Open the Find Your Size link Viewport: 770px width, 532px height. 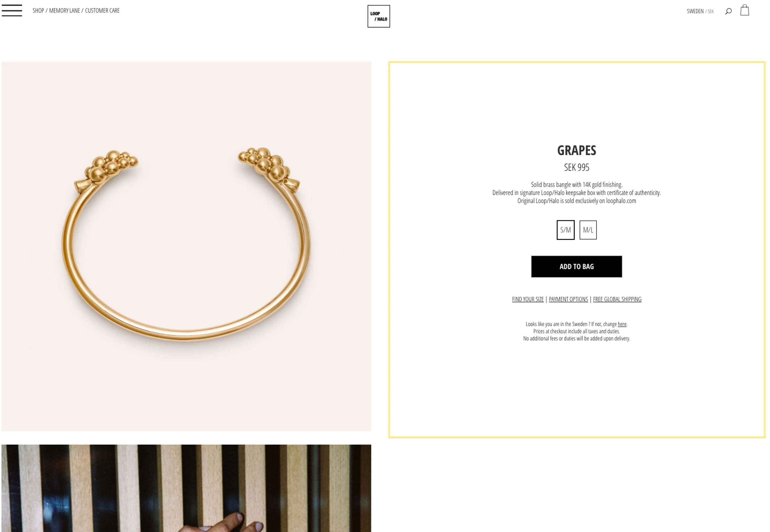[527, 299]
